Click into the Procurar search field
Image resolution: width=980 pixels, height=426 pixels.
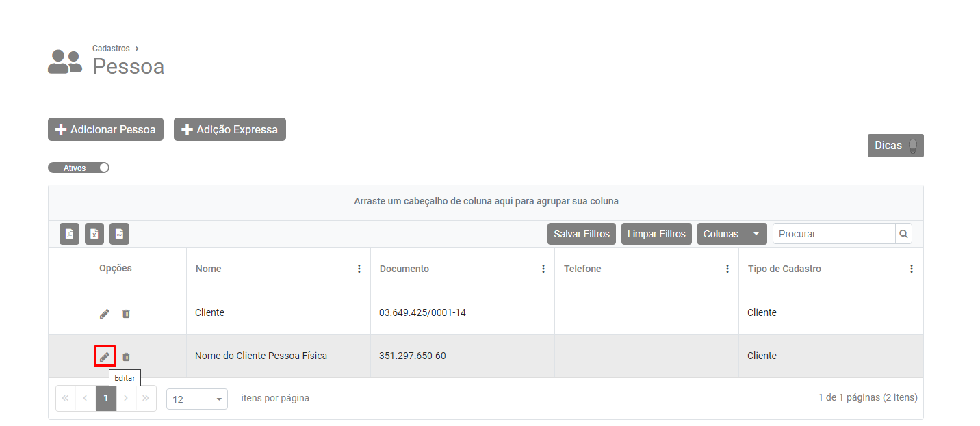pyautogui.click(x=834, y=234)
